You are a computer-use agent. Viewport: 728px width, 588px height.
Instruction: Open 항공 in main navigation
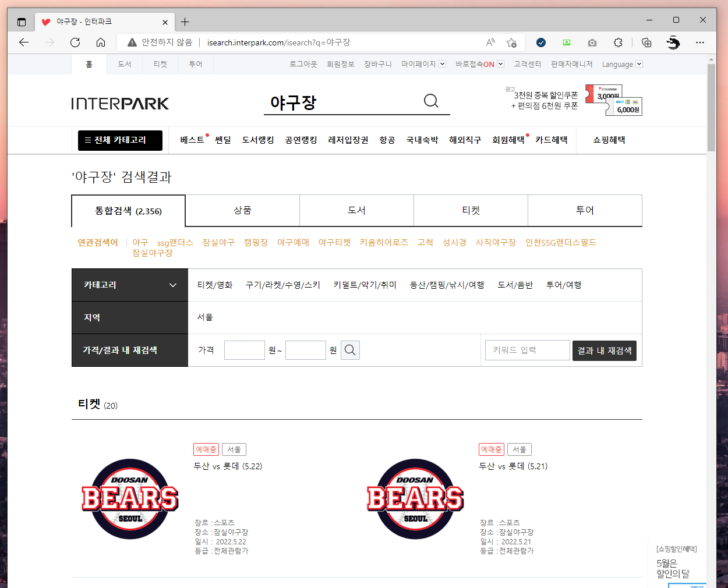[387, 140]
